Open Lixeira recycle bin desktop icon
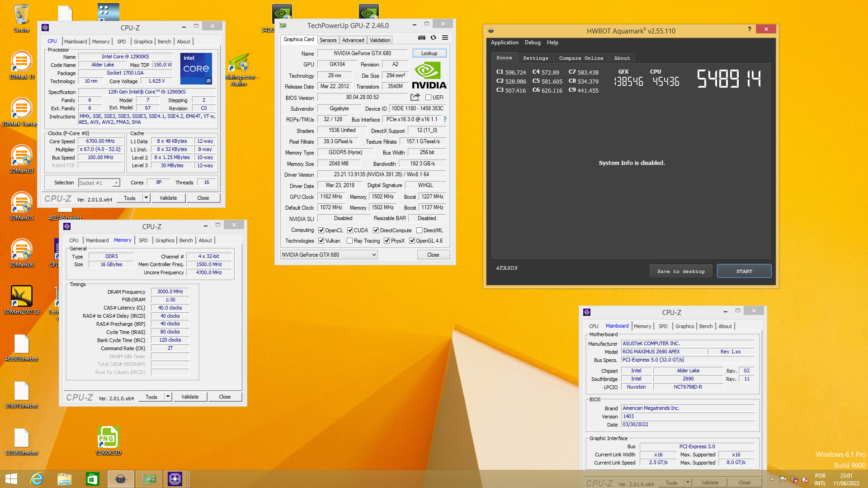This screenshot has height=488, width=868. [21, 18]
